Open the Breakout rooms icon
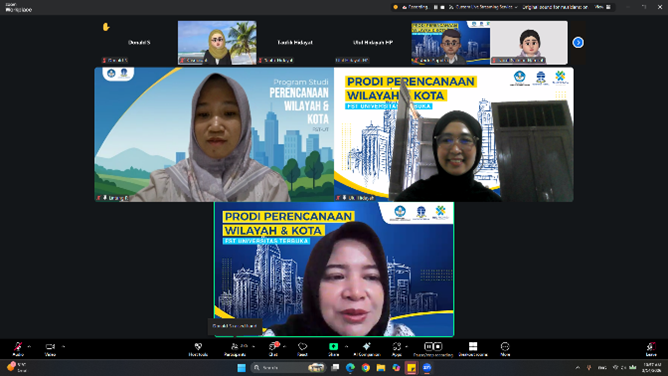This screenshot has height=376, width=668. coord(473,347)
